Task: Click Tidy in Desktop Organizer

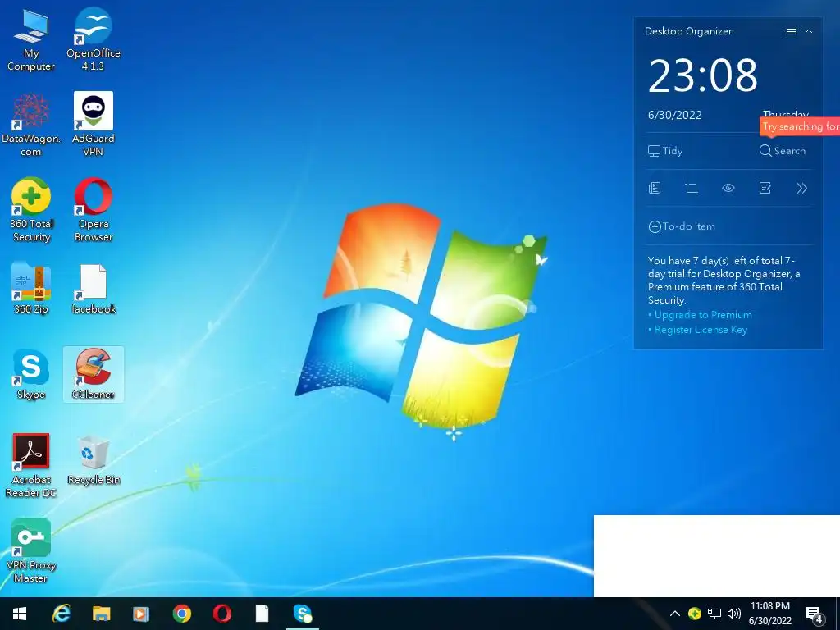Action: click(x=665, y=151)
